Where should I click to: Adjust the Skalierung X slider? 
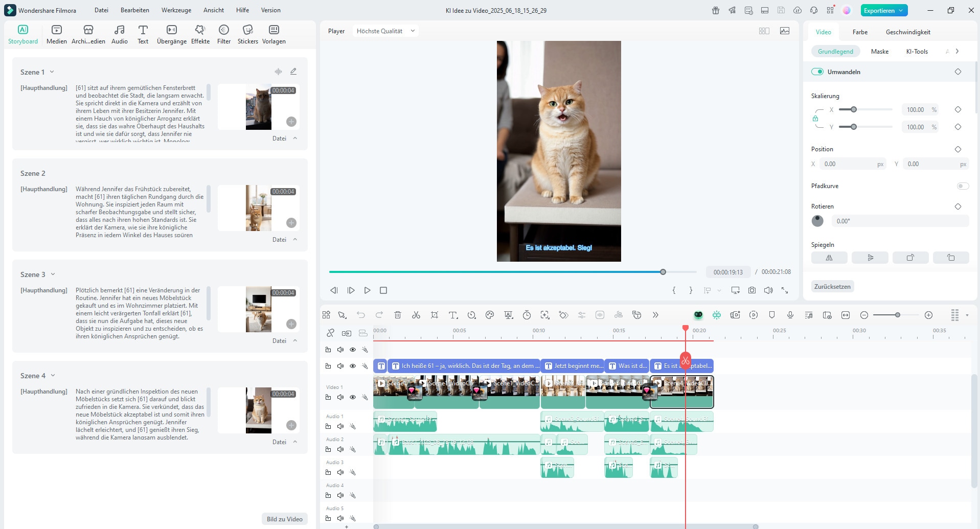coord(854,109)
